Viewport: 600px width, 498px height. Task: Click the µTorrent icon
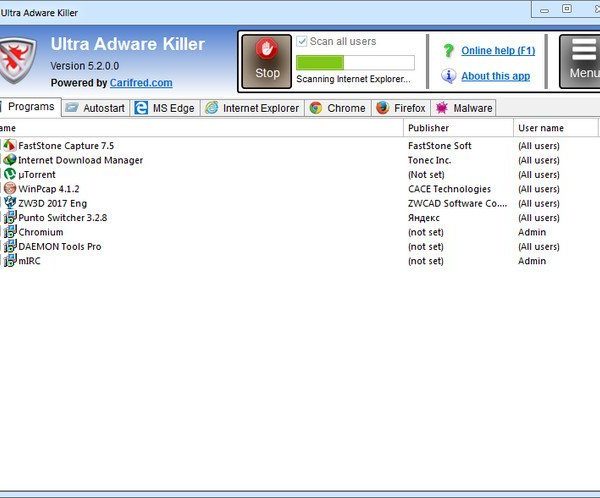pyautogui.click(x=10, y=174)
